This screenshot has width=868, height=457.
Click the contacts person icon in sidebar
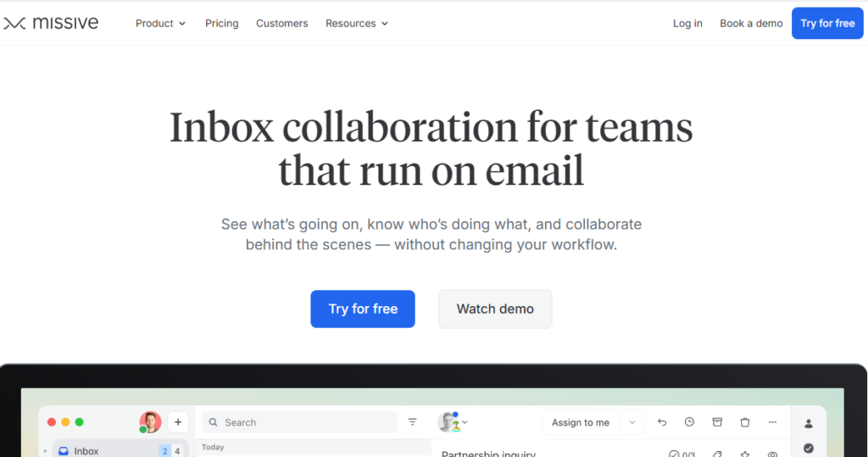(x=809, y=423)
